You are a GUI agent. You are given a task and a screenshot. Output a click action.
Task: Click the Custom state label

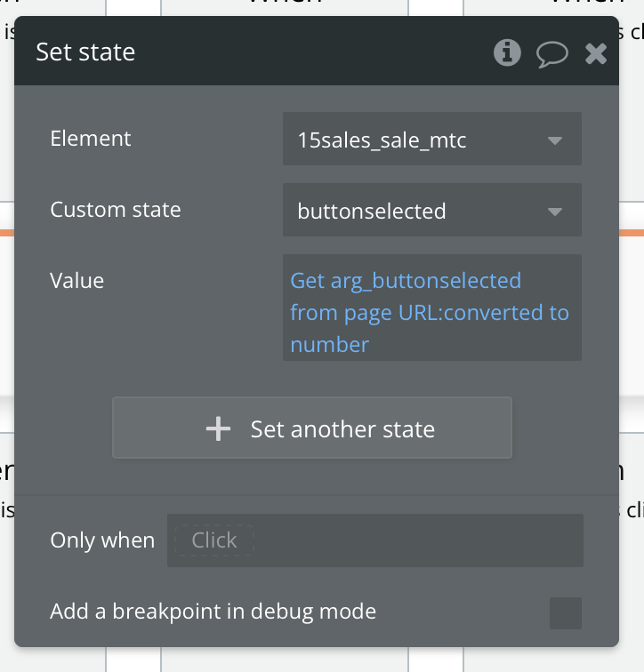116,210
